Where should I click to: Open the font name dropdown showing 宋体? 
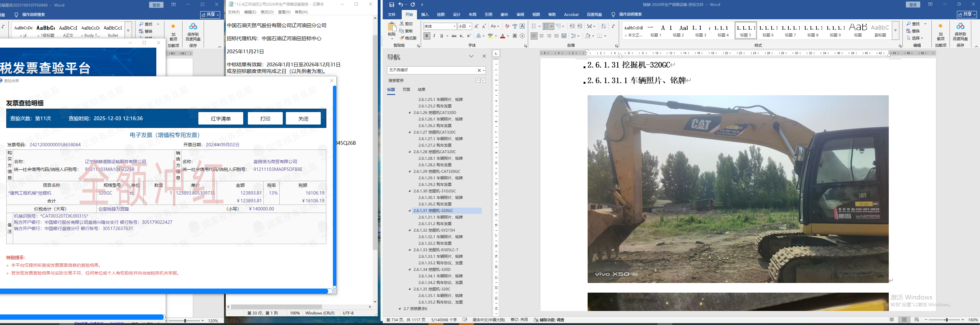coord(454,26)
